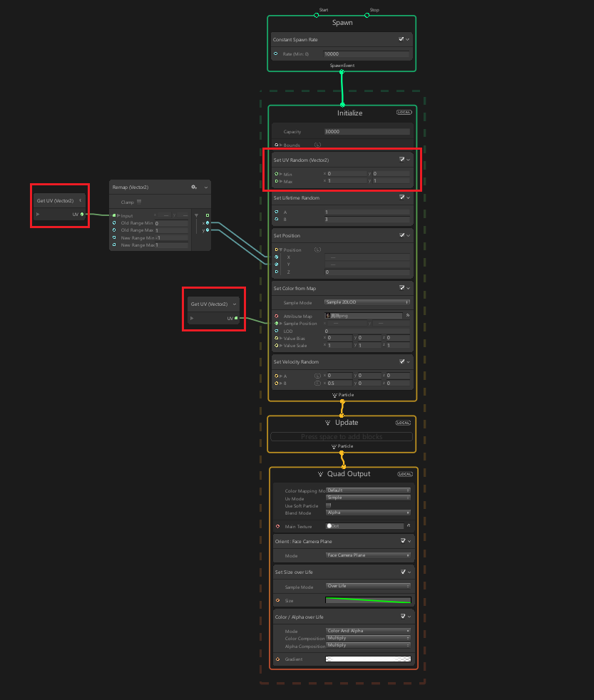This screenshot has width=594, height=700.
Task: Open the Remap node settings gear
Action: (194, 187)
